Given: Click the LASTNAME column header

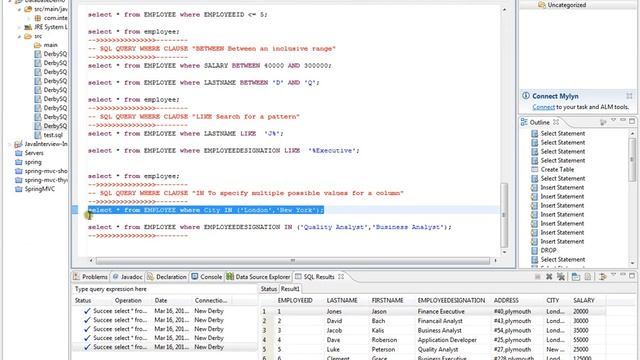Looking at the screenshot, I should click(x=342, y=300).
